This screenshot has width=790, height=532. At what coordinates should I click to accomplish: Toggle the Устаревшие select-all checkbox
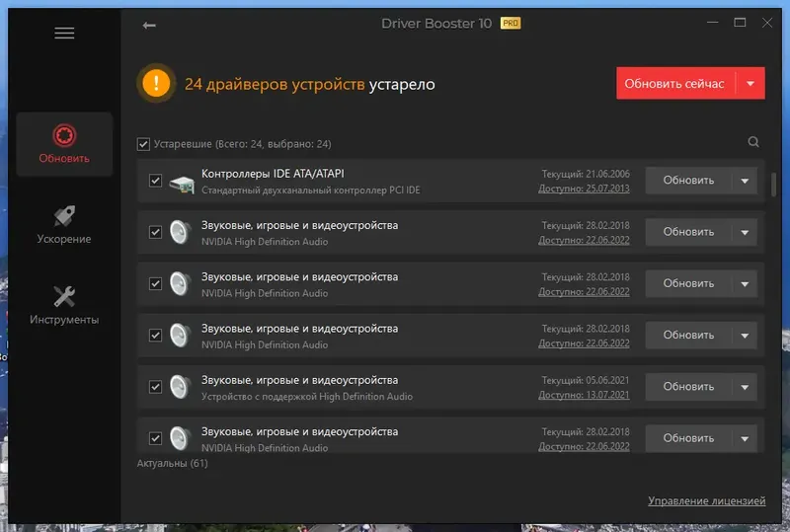[x=143, y=144]
